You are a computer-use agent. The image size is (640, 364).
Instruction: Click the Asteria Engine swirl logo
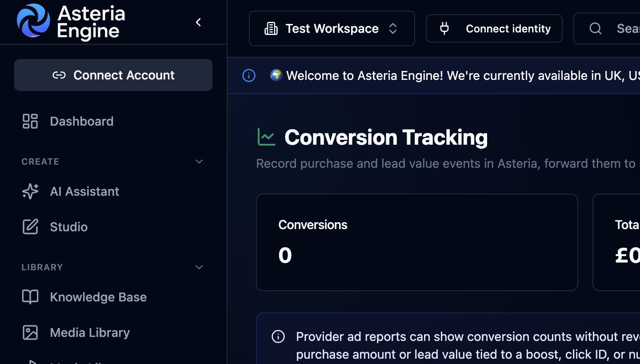[33, 20]
